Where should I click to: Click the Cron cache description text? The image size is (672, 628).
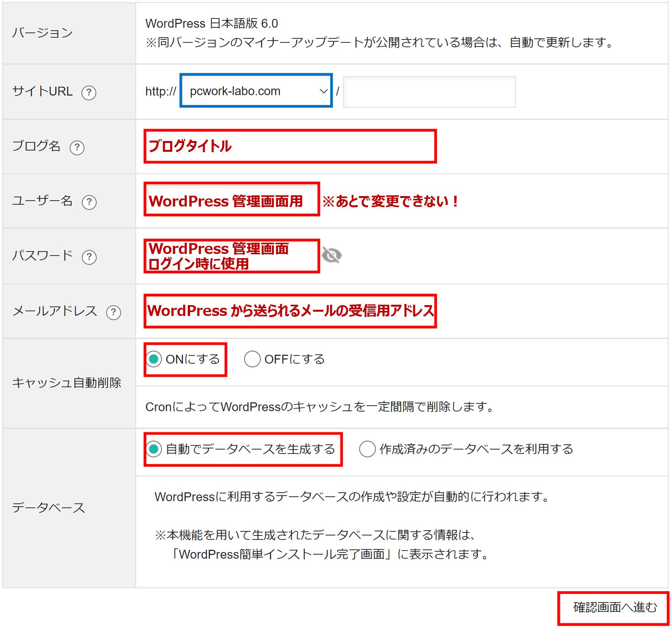point(320,407)
